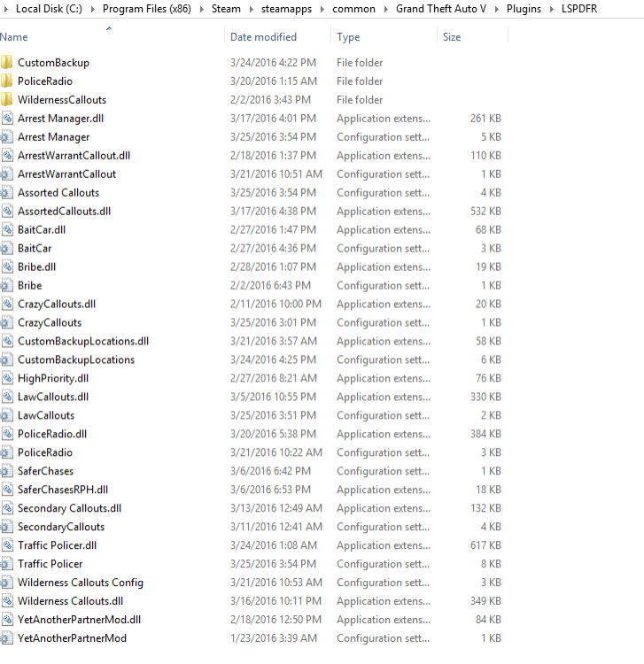
Task: Click the Secondary Callouts.dll file icon
Action: click(7, 508)
